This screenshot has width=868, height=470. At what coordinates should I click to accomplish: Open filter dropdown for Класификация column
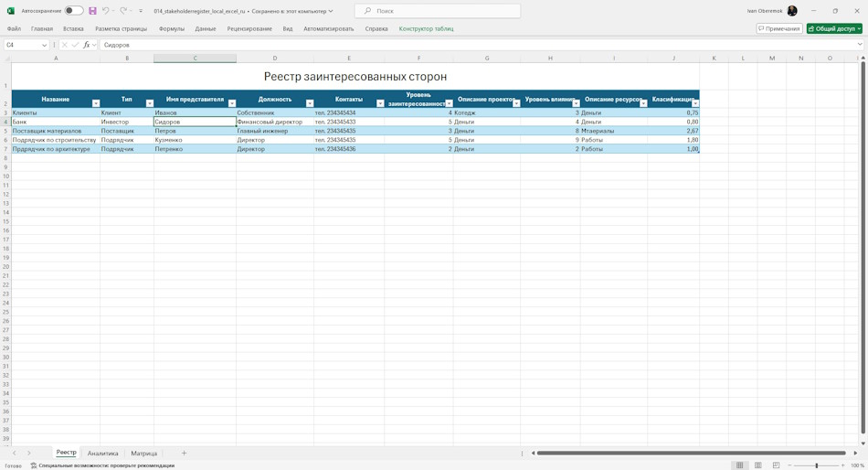tap(695, 103)
